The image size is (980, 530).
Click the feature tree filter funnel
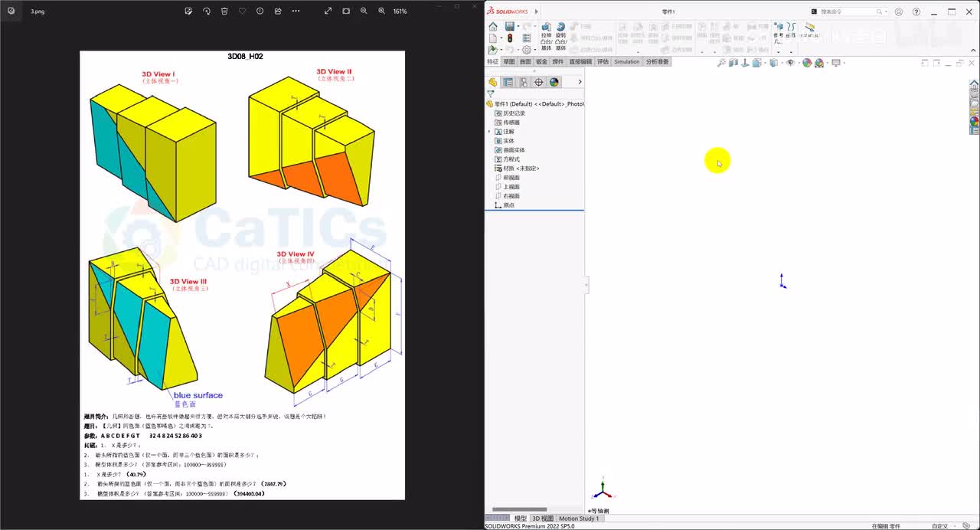tap(490, 93)
